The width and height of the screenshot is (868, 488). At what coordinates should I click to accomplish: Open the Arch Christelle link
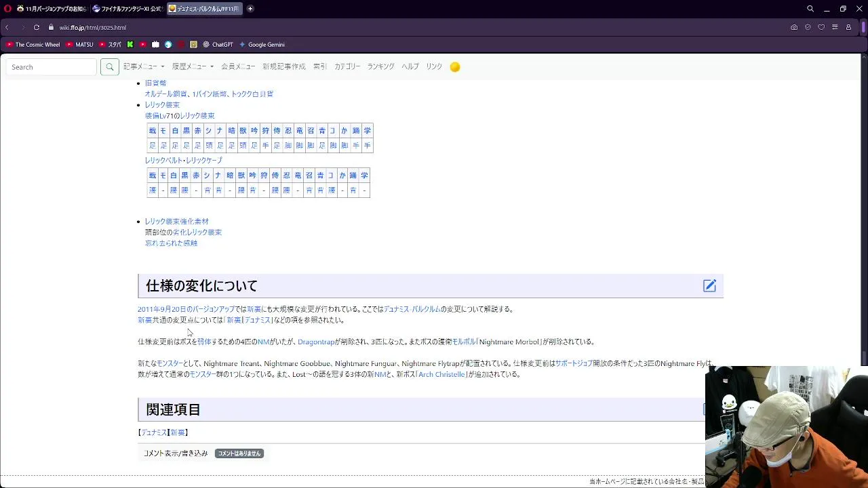click(x=441, y=374)
